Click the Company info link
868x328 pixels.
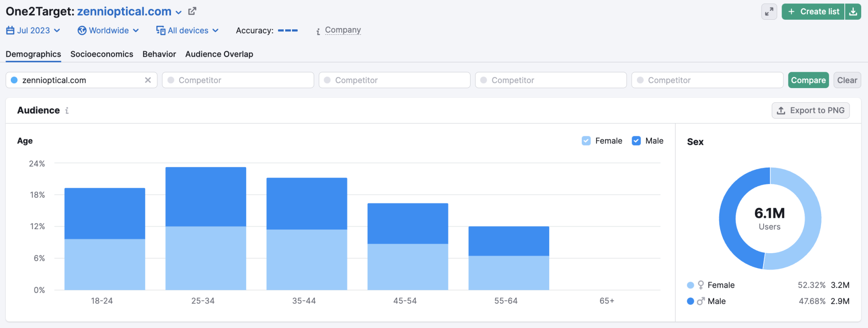click(343, 30)
